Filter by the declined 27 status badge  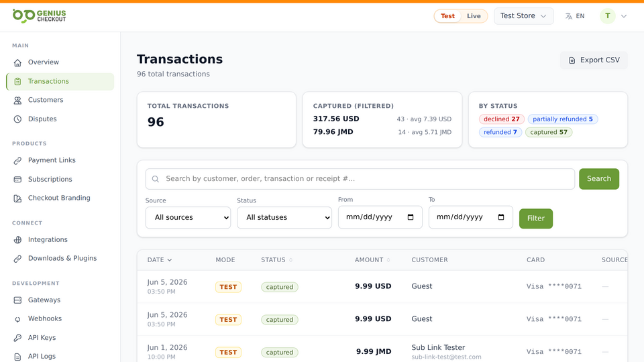(502, 119)
